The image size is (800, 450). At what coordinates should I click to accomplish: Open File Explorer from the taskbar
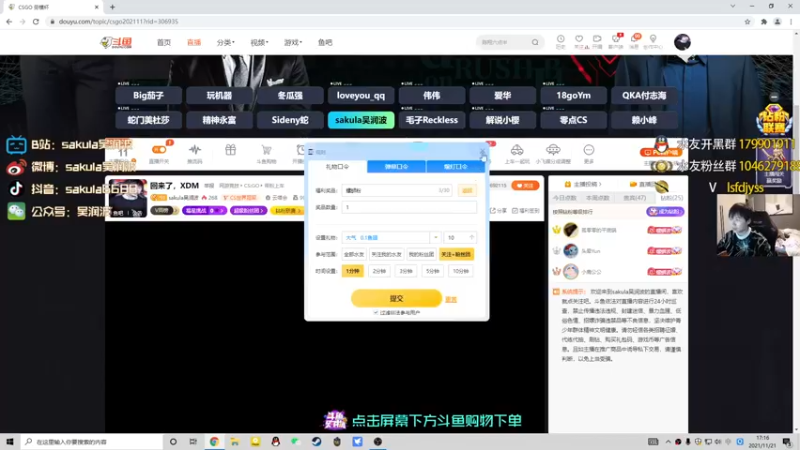(235, 442)
